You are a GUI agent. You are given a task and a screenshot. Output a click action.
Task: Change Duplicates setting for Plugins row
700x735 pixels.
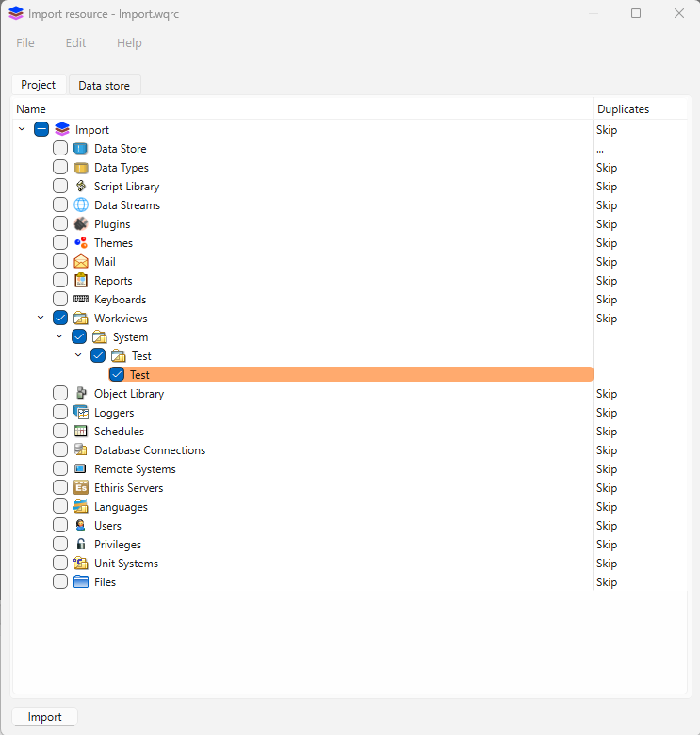pos(607,224)
